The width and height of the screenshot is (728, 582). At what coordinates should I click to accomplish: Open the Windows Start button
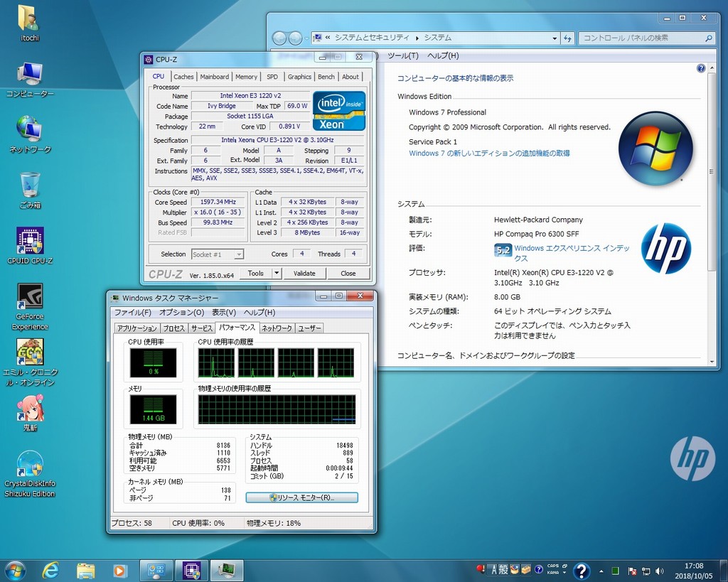(x=16, y=571)
